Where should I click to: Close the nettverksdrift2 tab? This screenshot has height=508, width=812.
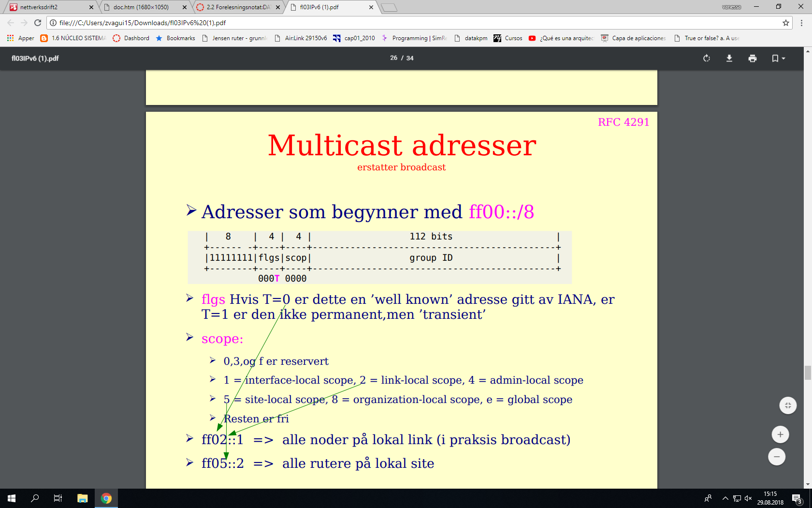[91, 7]
